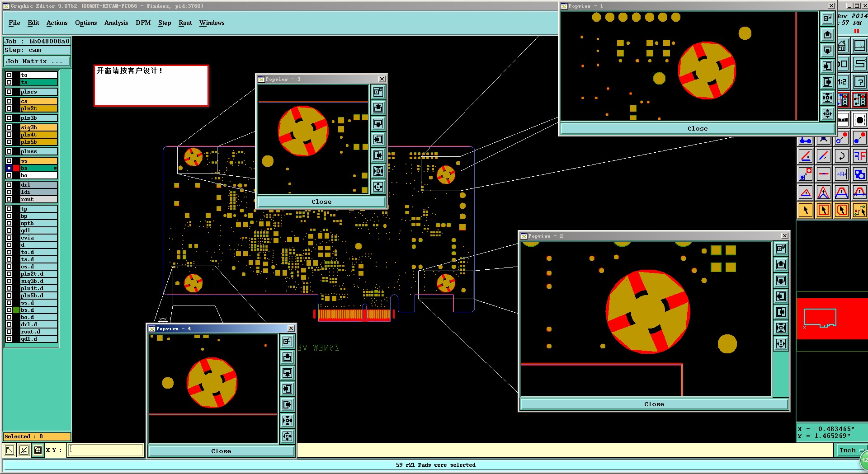Click the Selected : 0 status field
Screen dimensions: 868x474
point(37,436)
